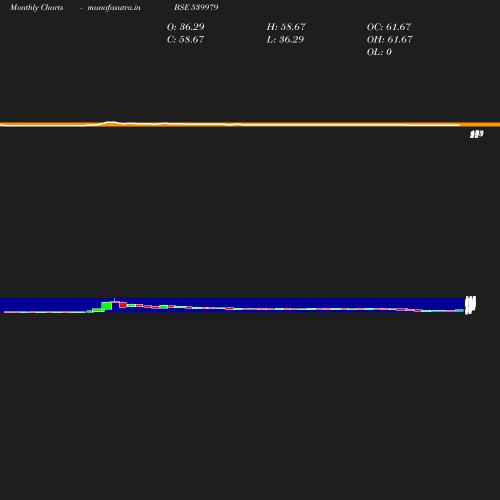Click the red candlestick right of the peak

pos(123,305)
